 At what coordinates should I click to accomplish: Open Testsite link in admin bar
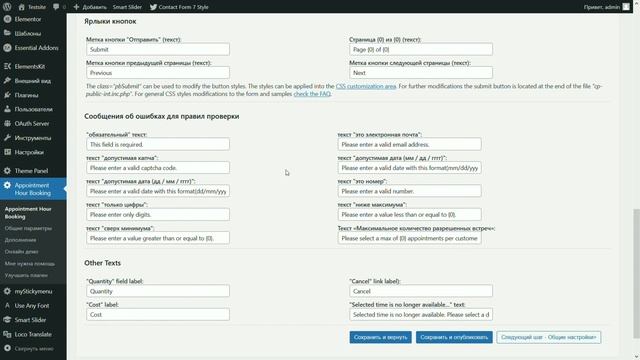coord(32,7)
